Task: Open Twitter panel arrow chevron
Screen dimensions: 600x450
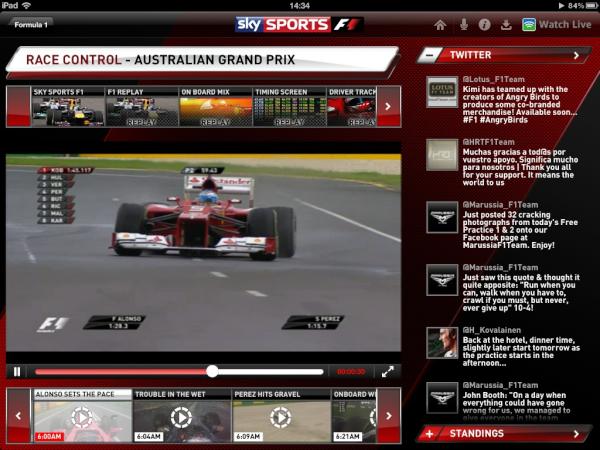Action: coord(576,55)
